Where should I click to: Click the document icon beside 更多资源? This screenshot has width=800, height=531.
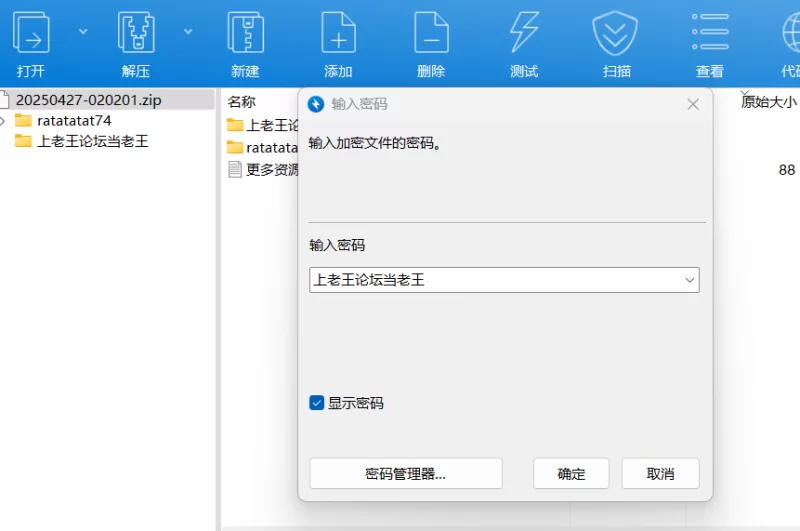coord(235,169)
